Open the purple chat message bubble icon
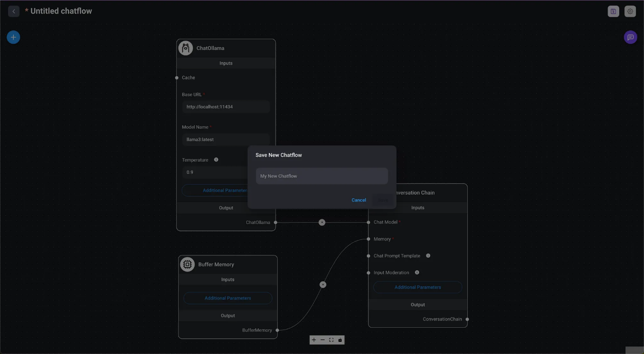The height and width of the screenshot is (354, 644). point(630,37)
